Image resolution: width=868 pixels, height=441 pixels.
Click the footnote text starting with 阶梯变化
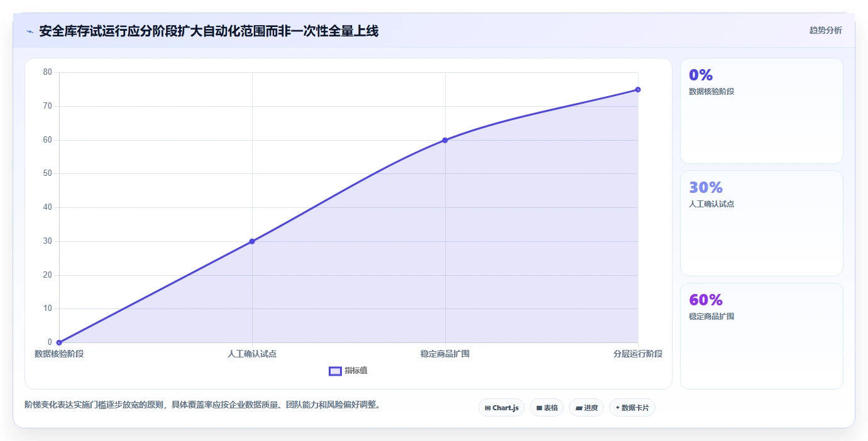[x=202, y=405]
